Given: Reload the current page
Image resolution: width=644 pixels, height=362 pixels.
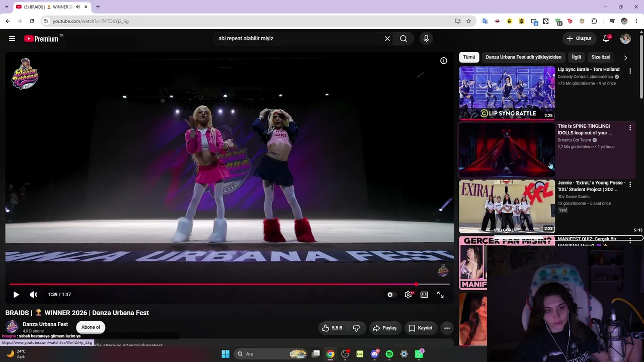Looking at the screenshot, I should click(32, 21).
